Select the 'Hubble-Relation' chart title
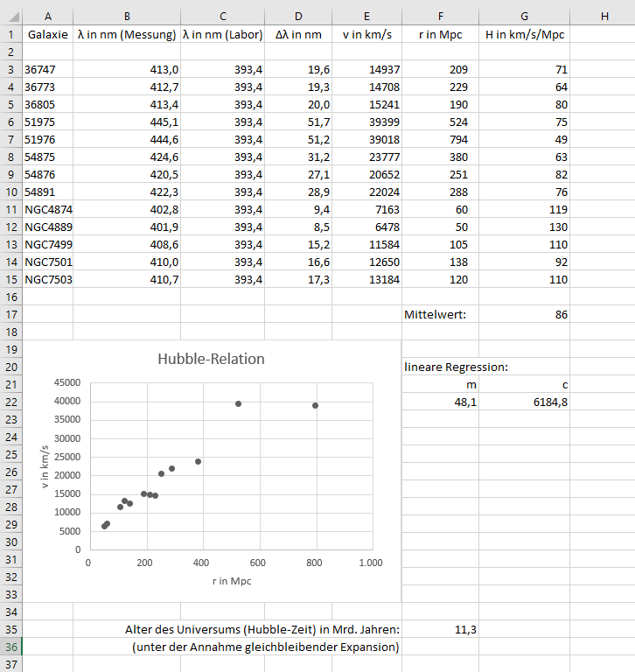The image size is (635, 672). pos(211,359)
